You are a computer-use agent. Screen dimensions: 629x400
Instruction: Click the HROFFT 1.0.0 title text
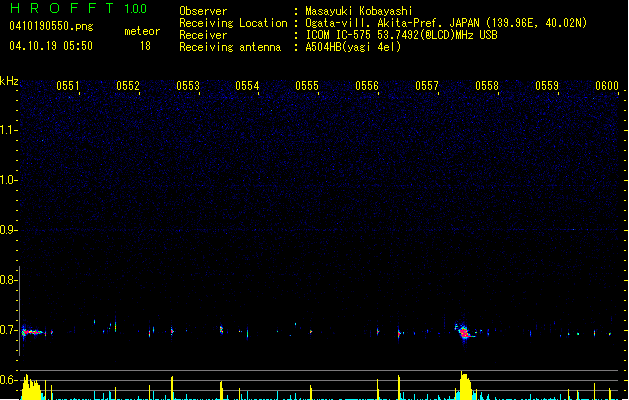[79, 8]
